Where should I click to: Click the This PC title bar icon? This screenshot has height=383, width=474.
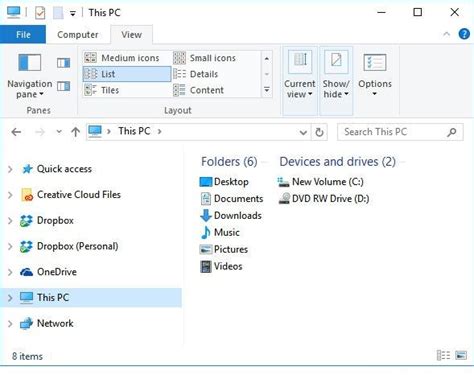(x=13, y=12)
